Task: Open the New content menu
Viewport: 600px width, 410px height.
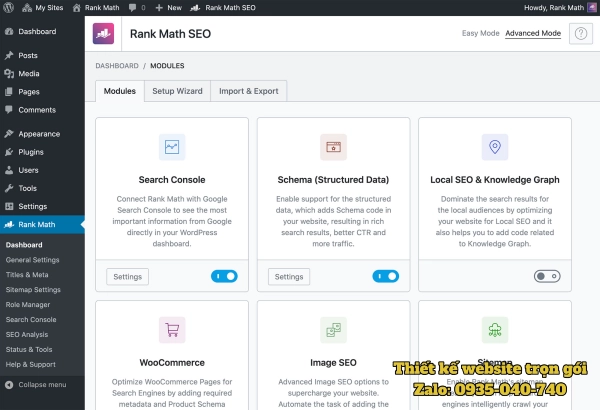Action: (168, 8)
